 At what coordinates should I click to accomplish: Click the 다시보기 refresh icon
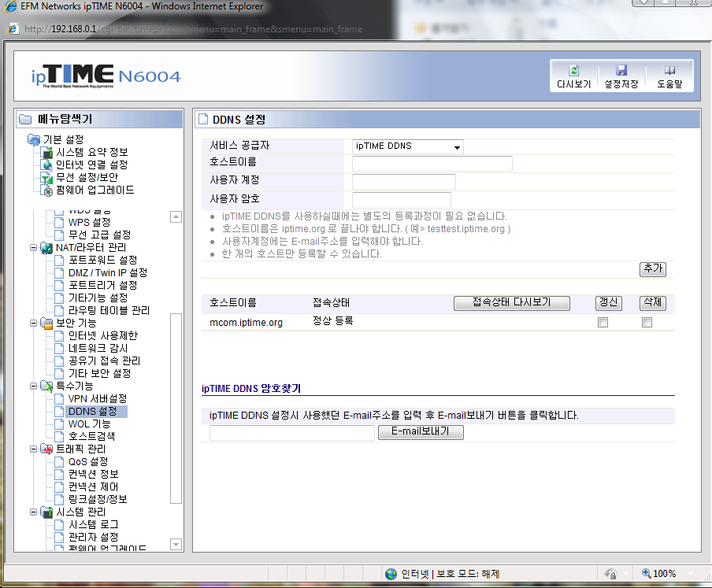573,71
